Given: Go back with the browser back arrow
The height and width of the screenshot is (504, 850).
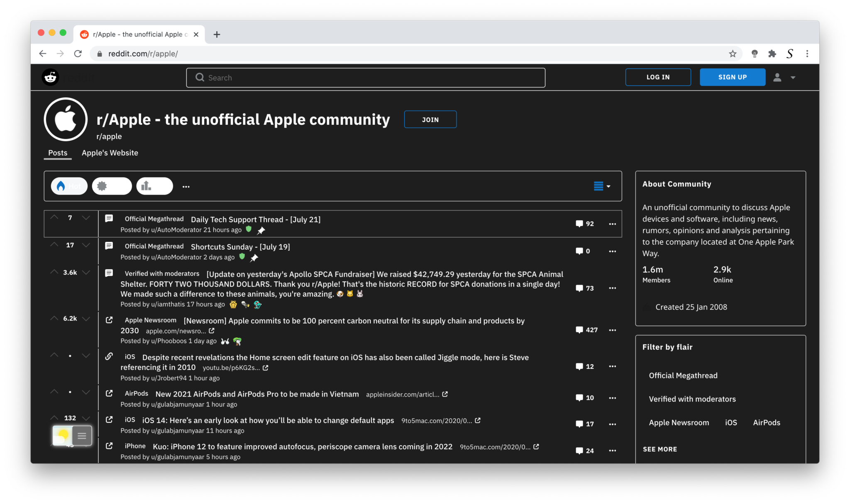Looking at the screenshot, I should click(43, 54).
